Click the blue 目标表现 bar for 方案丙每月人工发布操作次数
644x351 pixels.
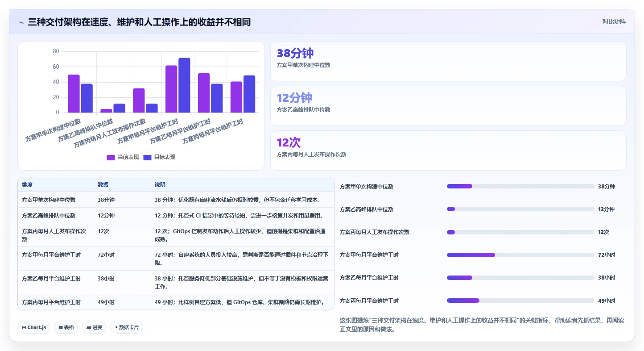pyautogui.click(x=152, y=108)
